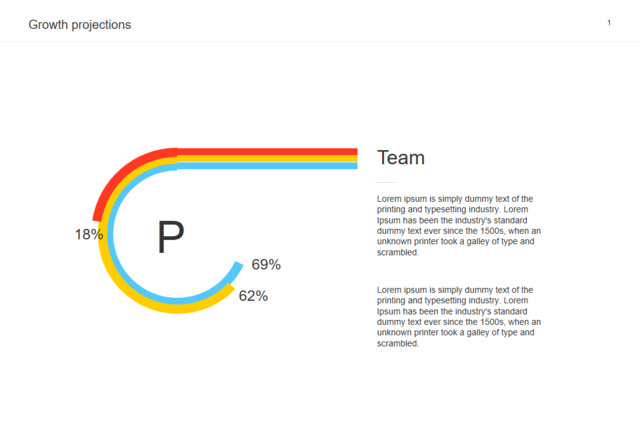Screen dimensions: 640x443
Task: Click the red arc's lower end above 18%
Action: pos(97,215)
